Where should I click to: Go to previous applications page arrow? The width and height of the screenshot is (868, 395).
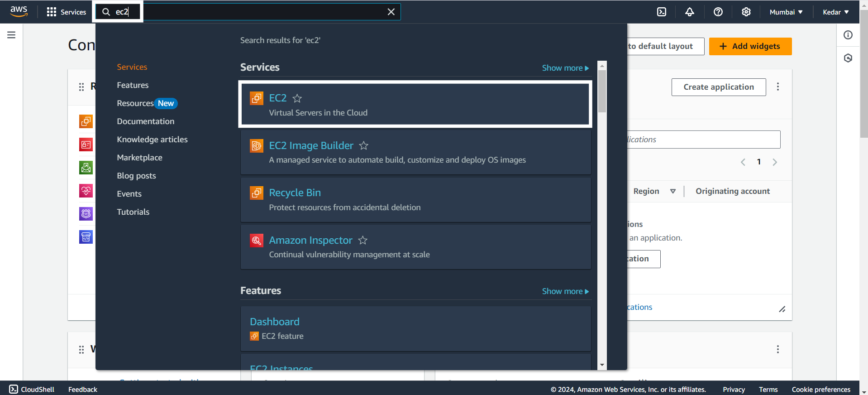click(743, 162)
